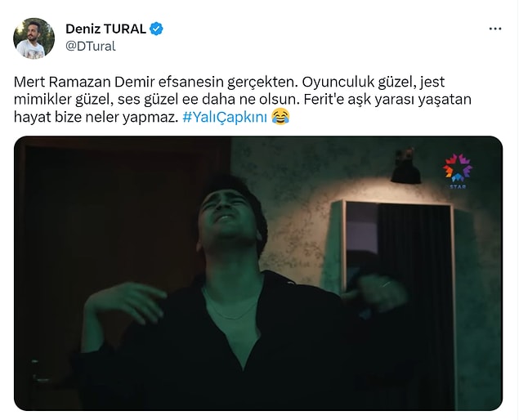Open the three-dot more options menu
The image size is (519, 420).
(x=494, y=29)
